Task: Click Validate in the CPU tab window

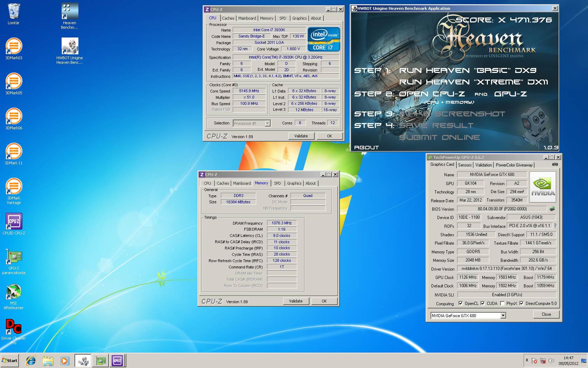Action: click(x=301, y=136)
